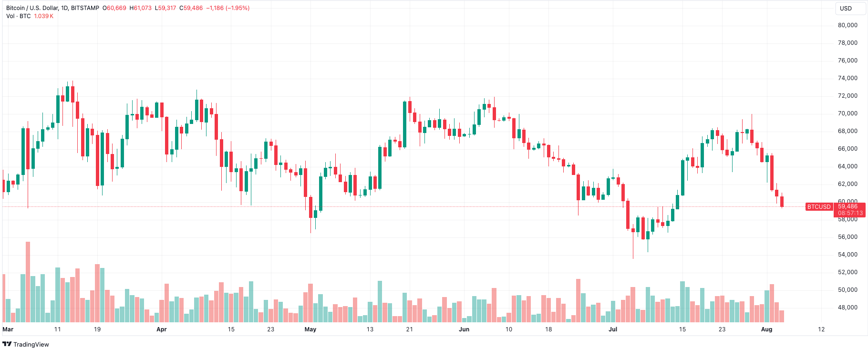Click the 1.039 K volume value
Screen dimensions: 868x349
[x=43, y=16]
